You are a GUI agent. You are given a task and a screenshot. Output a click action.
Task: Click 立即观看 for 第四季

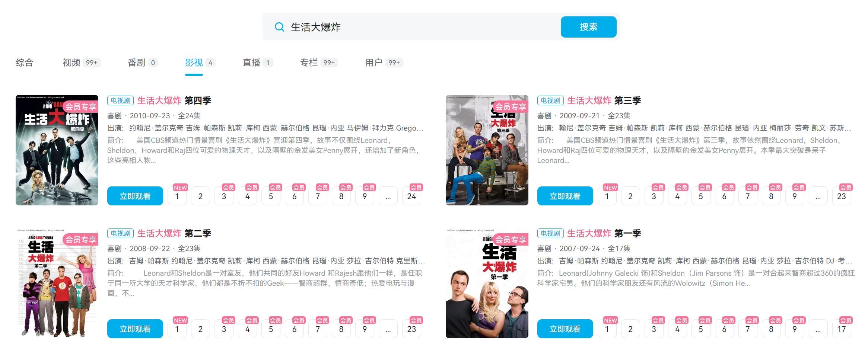pos(135,196)
